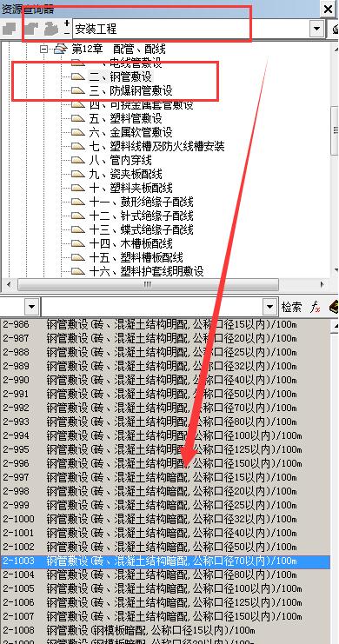Select row 2-1000 暗配 公称口径32以内
This screenshot has width=339, height=644.
[165, 519]
